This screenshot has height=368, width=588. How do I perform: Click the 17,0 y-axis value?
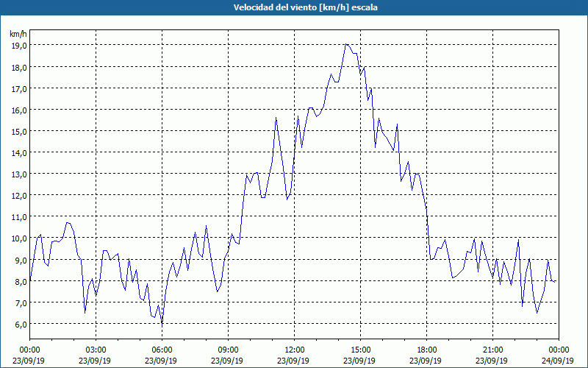coord(19,89)
